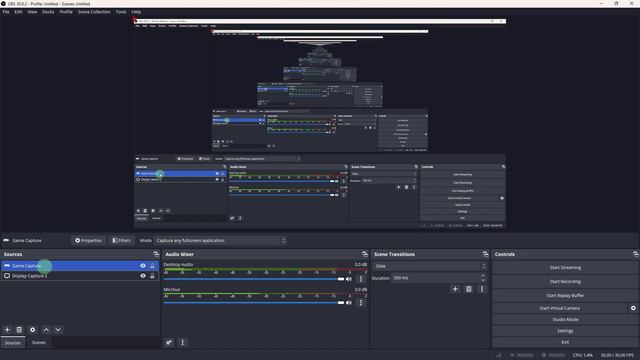Open Settings from Controls panel

565,331
